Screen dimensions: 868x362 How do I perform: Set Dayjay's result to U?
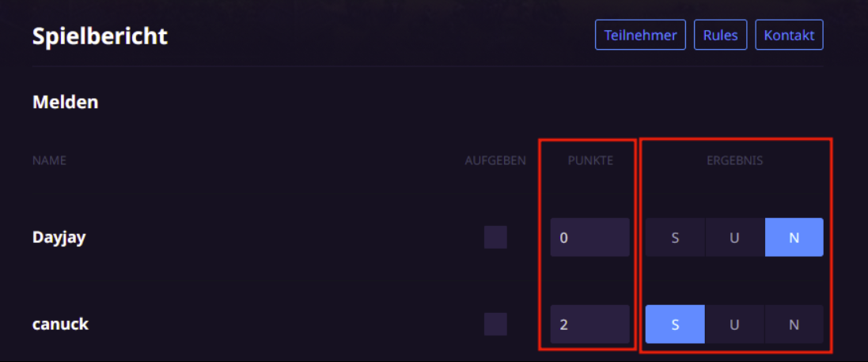click(734, 237)
